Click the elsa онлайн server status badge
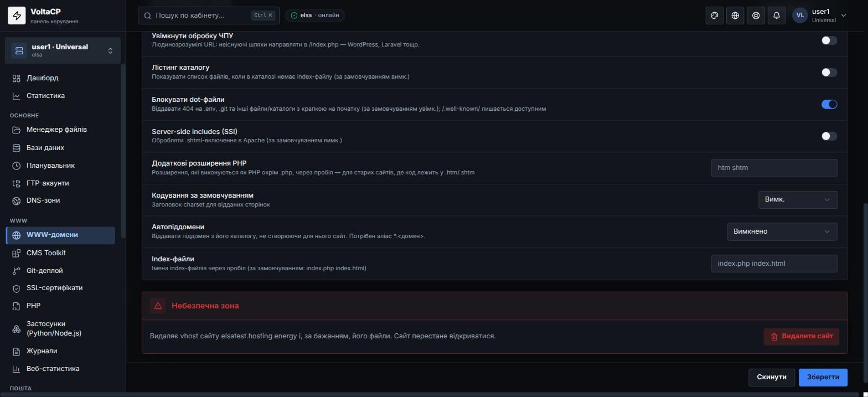This screenshot has width=868, height=397. tap(315, 16)
